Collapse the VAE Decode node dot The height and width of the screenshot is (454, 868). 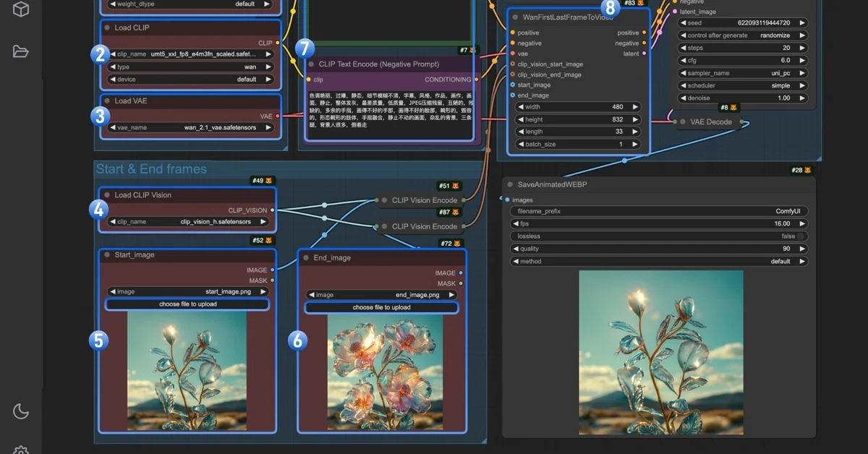683,122
